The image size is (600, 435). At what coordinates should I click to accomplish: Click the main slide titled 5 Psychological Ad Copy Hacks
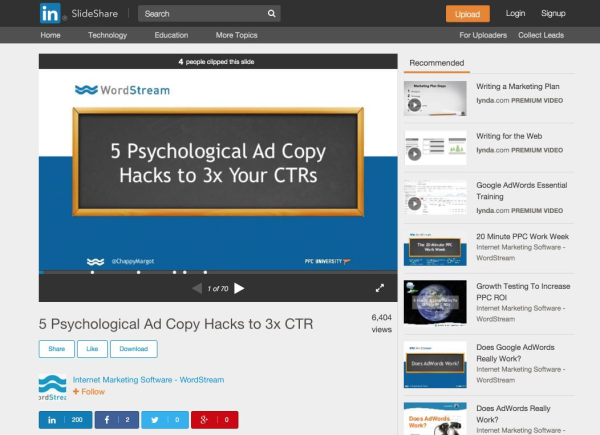218,169
